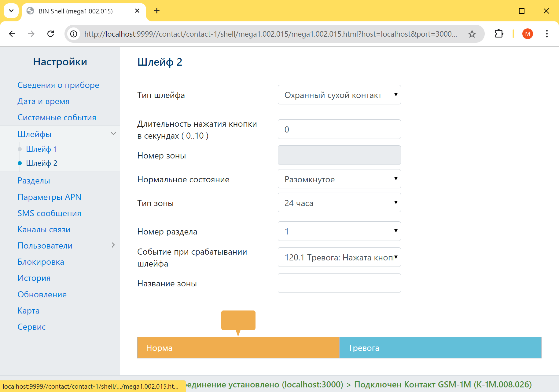Open the Chrome profile avatar menu
The height and width of the screenshot is (392, 559).
(x=527, y=34)
